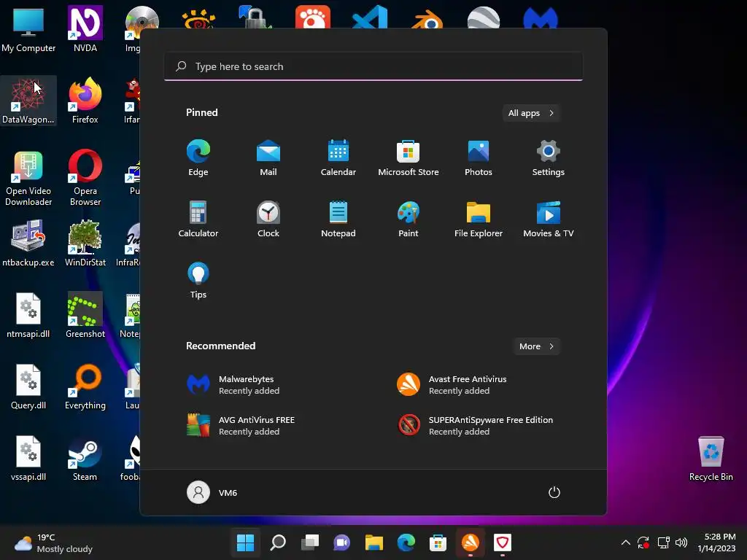Open File Explorer in pinned apps
This screenshot has width=747, height=560.
click(x=479, y=219)
